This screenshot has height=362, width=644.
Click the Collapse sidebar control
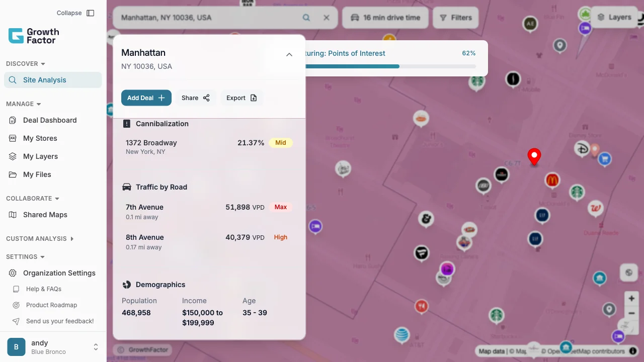click(75, 13)
